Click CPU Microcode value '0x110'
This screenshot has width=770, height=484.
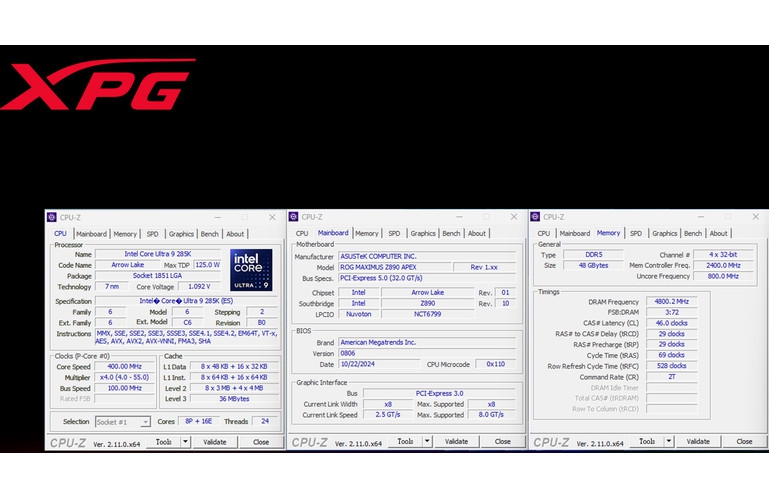(495, 364)
